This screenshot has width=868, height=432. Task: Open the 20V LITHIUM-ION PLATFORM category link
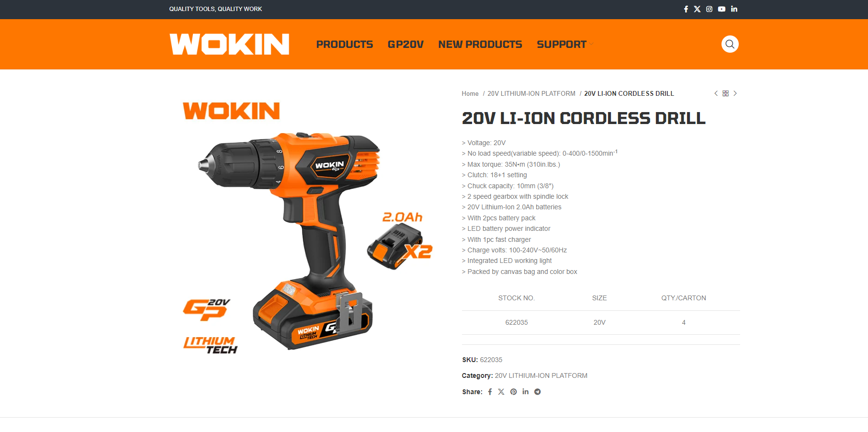pyautogui.click(x=541, y=376)
